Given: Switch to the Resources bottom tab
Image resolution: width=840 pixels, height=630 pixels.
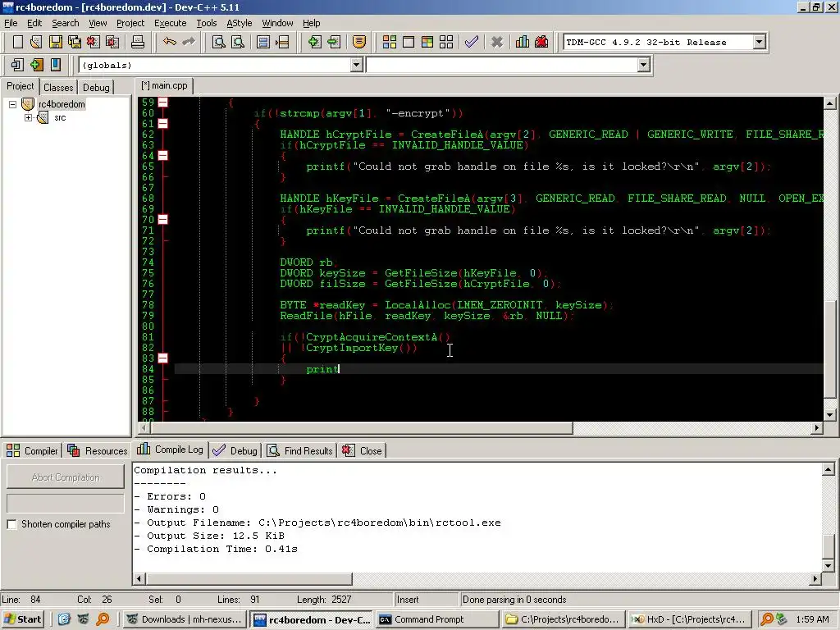Looking at the screenshot, I should pyautogui.click(x=98, y=450).
